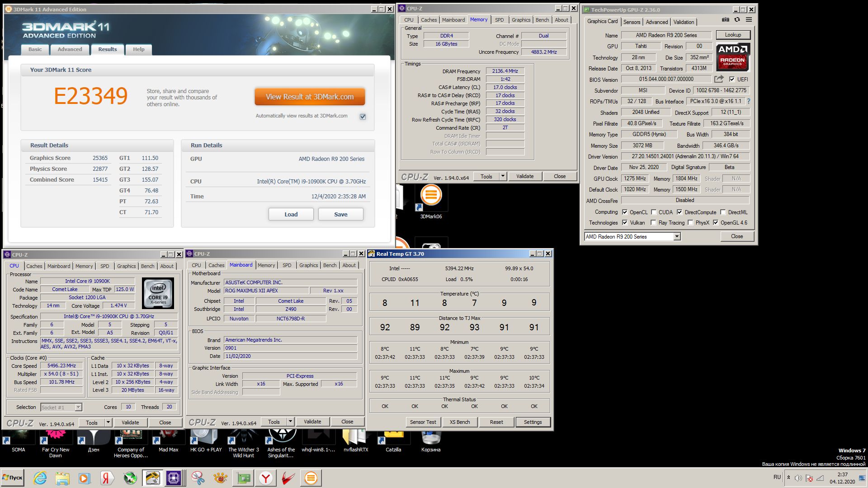Screen dimensions: 868x488
Task: Toggle the CUDA checkbox
Action: 654,212
